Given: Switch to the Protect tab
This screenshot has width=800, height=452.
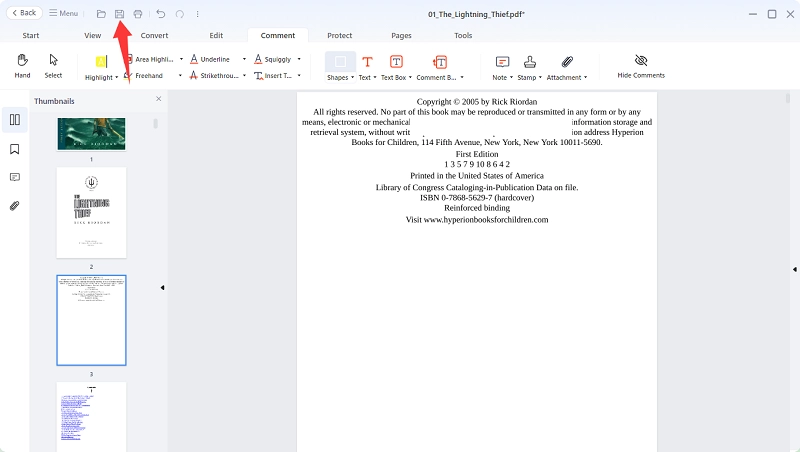Looking at the screenshot, I should (x=339, y=35).
